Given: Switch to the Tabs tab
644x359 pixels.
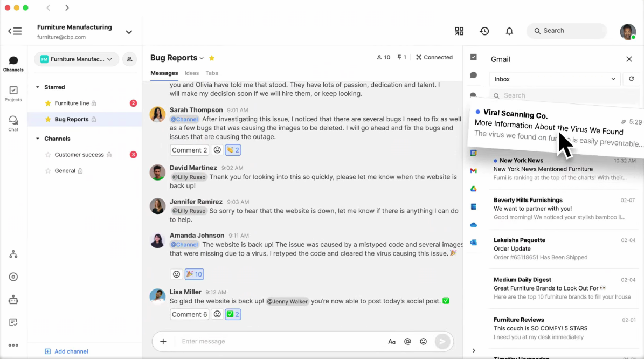Looking at the screenshot, I should [211, 73].
